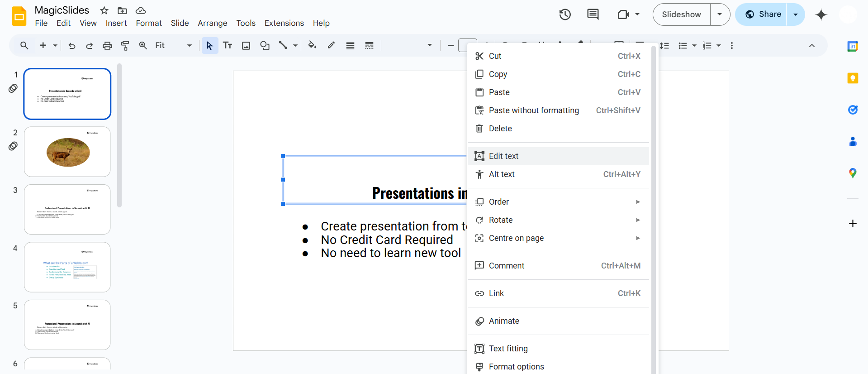Hide the menus with collapse chevron
This screenshot has width=868, height=374.
click(812, 45)
